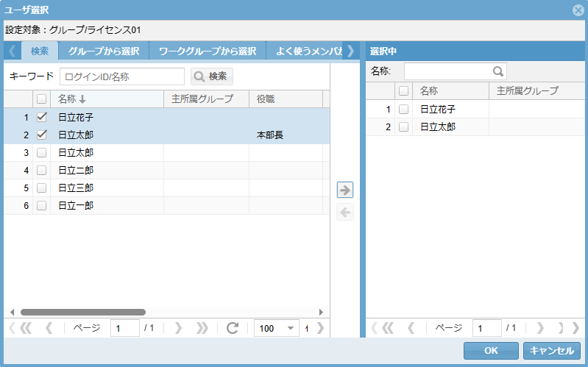Check row 3 日立太郎 checkbox

click(42, 152)
